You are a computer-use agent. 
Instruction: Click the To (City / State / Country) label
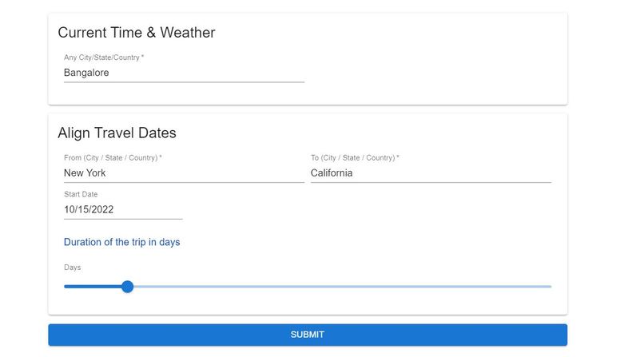[x=353, y=157]
